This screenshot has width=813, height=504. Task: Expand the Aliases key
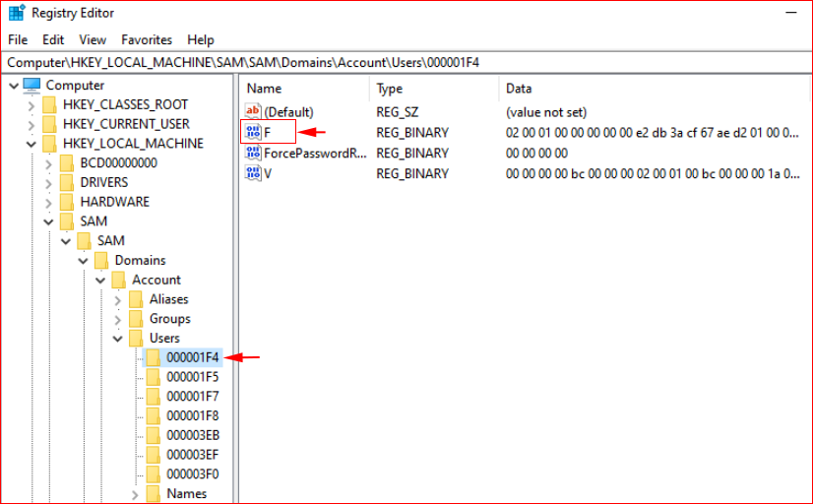[118, 300]
